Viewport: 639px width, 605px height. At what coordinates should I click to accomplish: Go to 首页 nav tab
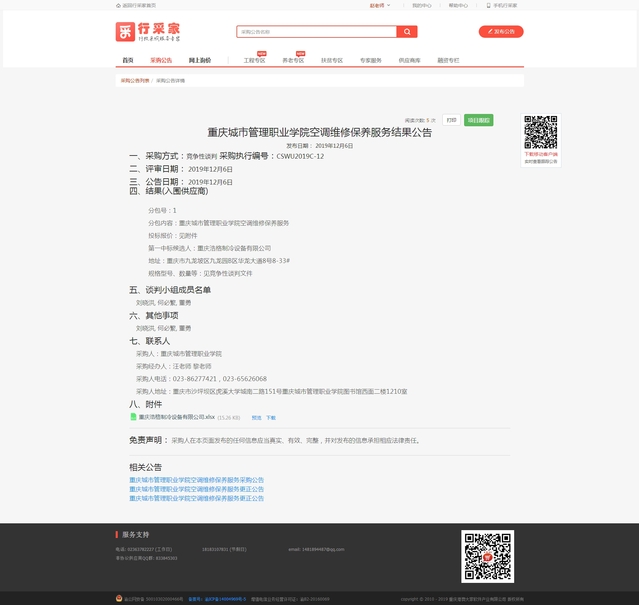point(128,60)
